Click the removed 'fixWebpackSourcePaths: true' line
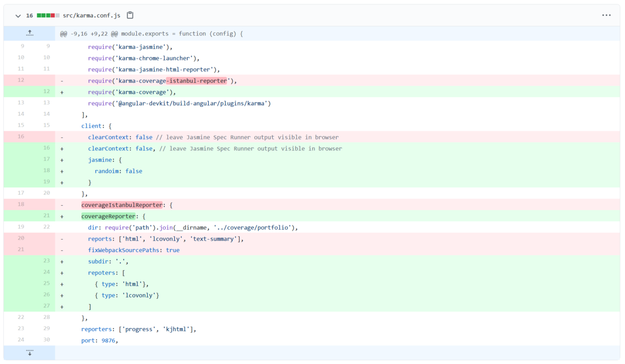 pyautogui.click(x=337, y=250)
